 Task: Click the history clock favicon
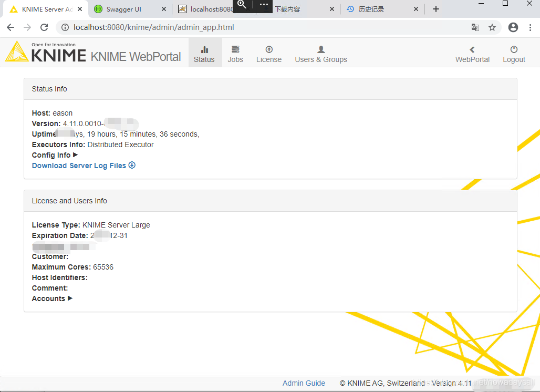(350, 9)
